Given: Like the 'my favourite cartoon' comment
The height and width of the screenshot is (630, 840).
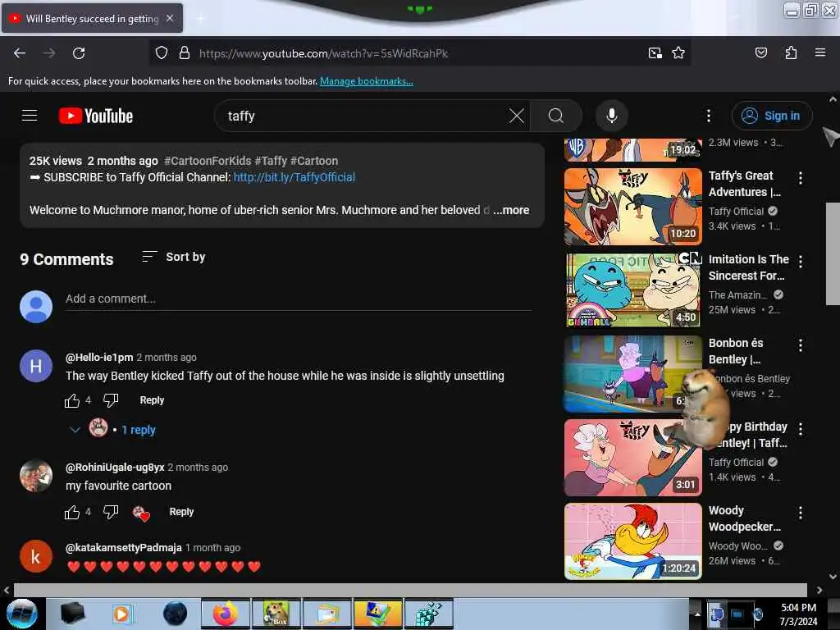Looking at the screenshot, I should (72, 512).
